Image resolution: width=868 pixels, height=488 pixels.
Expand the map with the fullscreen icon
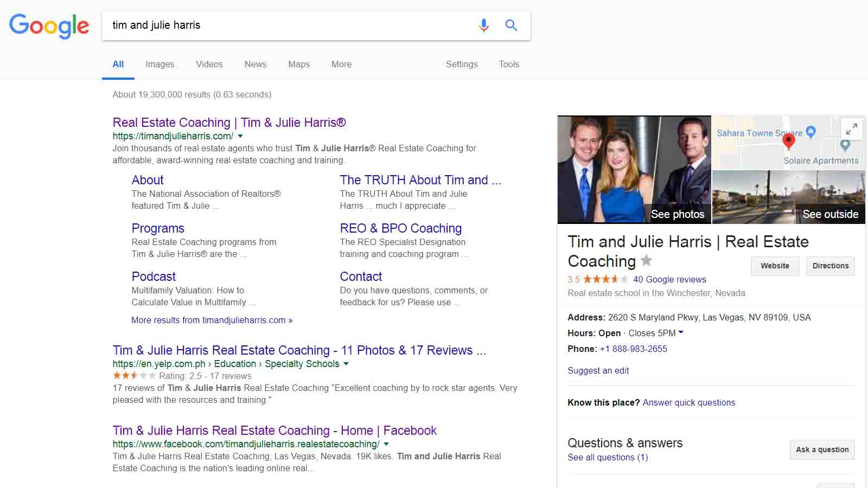click(x=852, y=129)
